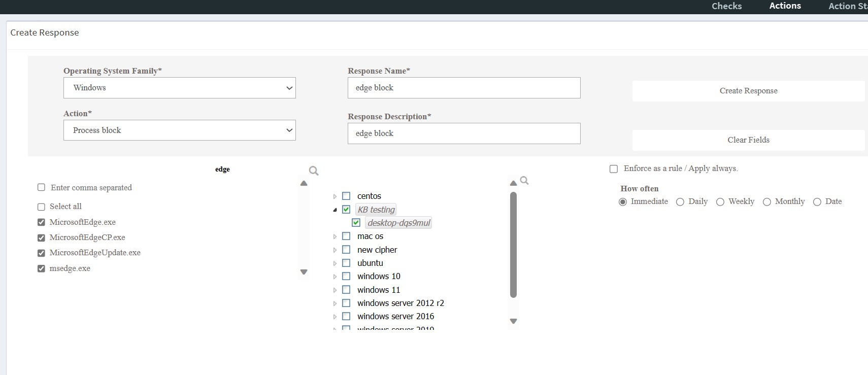The height and width of the screenshot is (375, 868).
Task: Choose the Weekly frequency option
Action: 720,202
